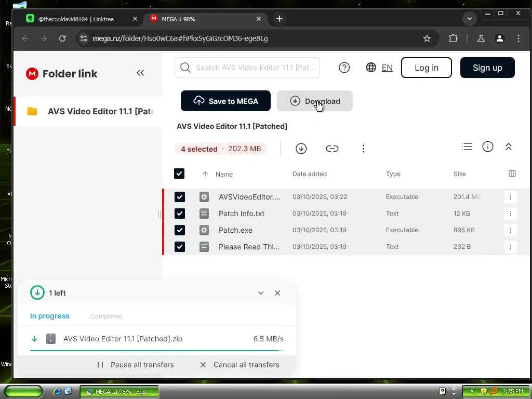Click the Download button
This screenshot has width=532, height=399.
(x=314, y=101)
